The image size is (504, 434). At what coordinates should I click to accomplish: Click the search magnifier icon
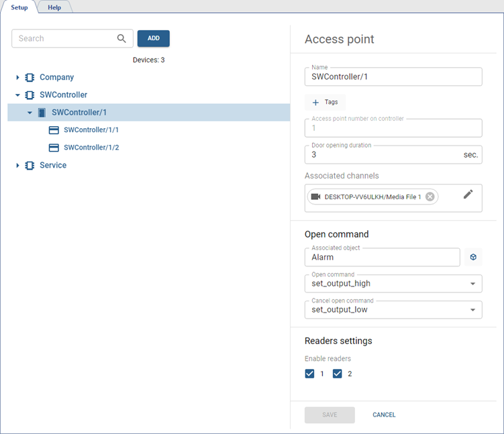[x=121, y=39]
